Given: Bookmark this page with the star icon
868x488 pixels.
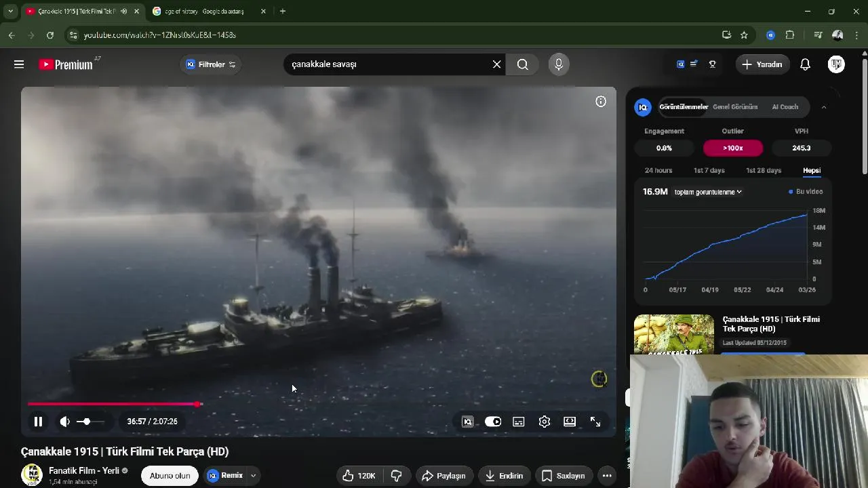Looking at the screenshot, I should coord(744,35).
